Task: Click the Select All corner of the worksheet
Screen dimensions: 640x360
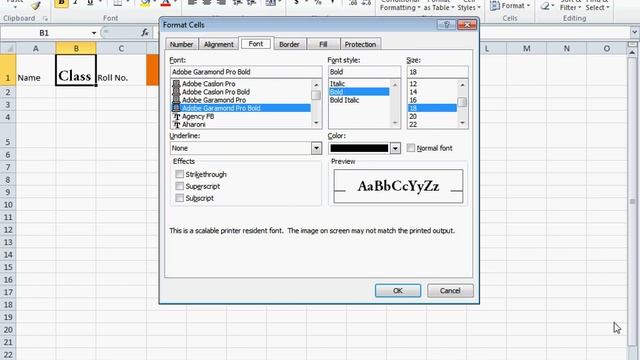Action: (x=8, y=49)
